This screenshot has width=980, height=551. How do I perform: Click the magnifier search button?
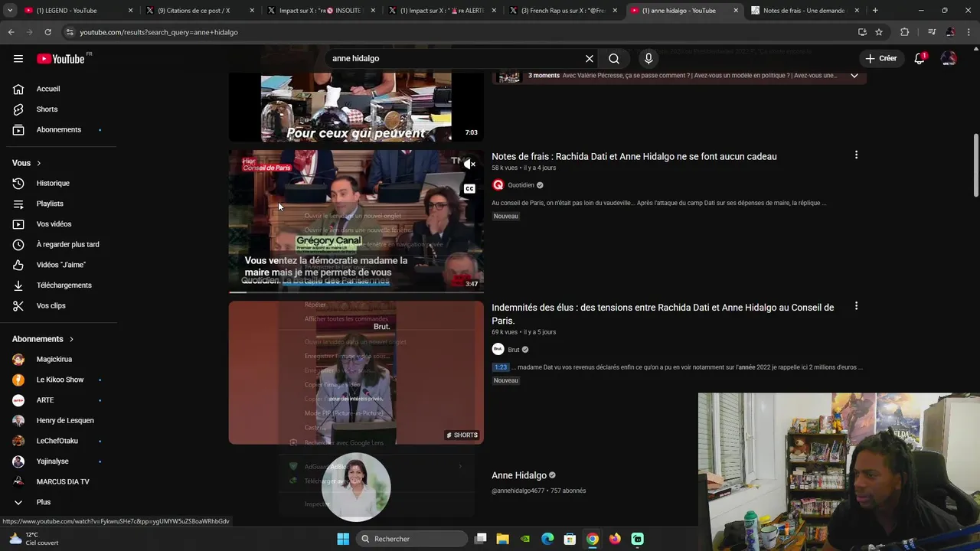pyautogui.click(x=614, y=59)
